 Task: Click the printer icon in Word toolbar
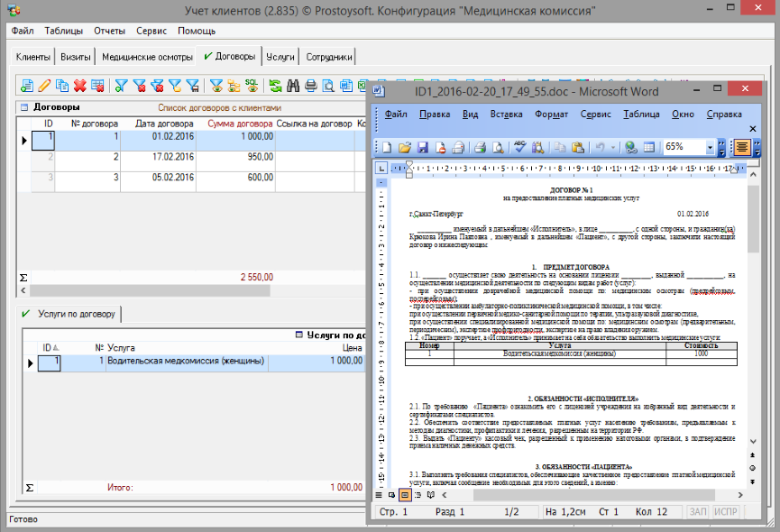481,147
